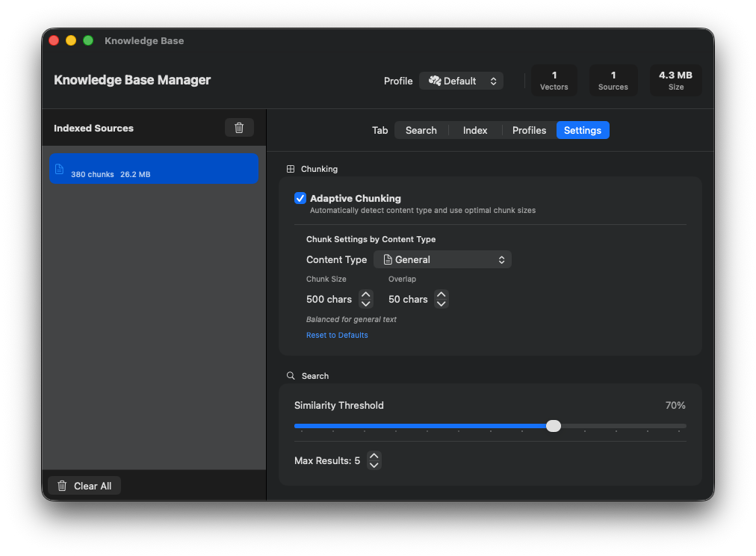
Task: Open the Profile dropdown showing Default
Action: tap(461, 81)
